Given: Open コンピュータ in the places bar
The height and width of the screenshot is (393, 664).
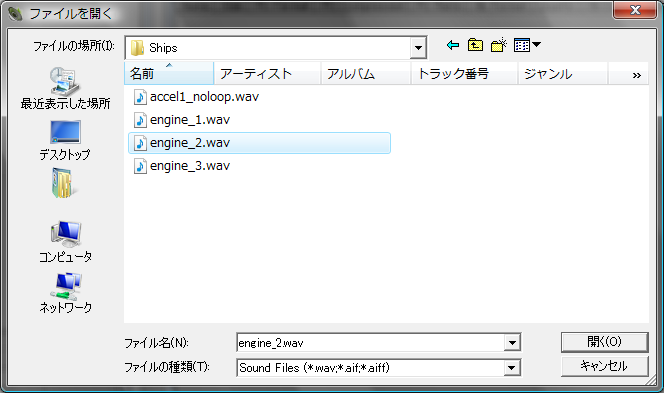Looking at the screenshot, I should tap(65, 241).
